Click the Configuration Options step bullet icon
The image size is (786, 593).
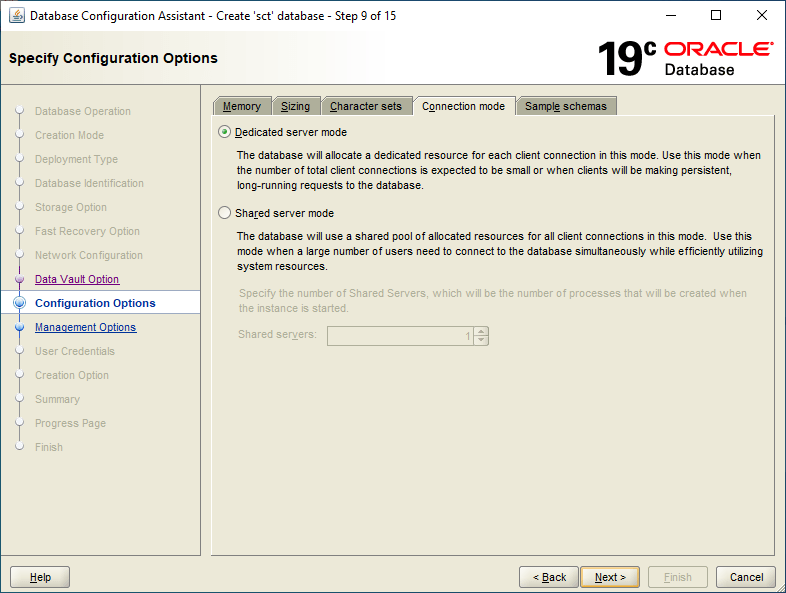[x=20, y=303]
